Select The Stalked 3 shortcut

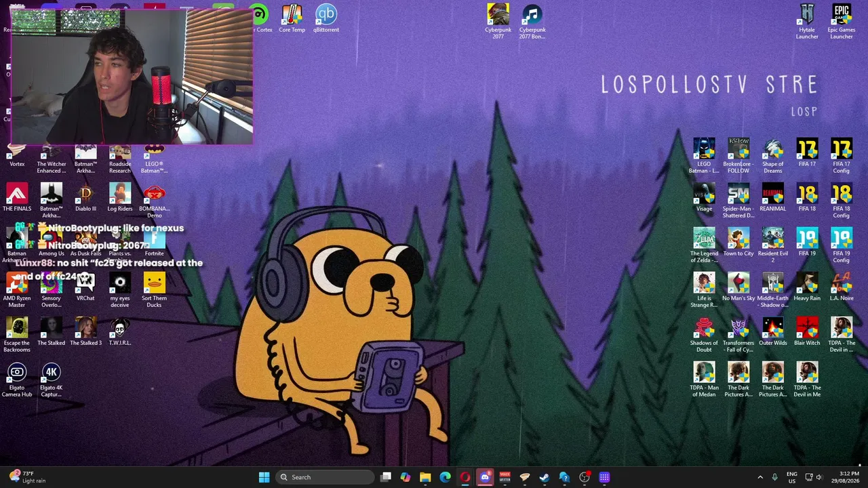(85, 331)
